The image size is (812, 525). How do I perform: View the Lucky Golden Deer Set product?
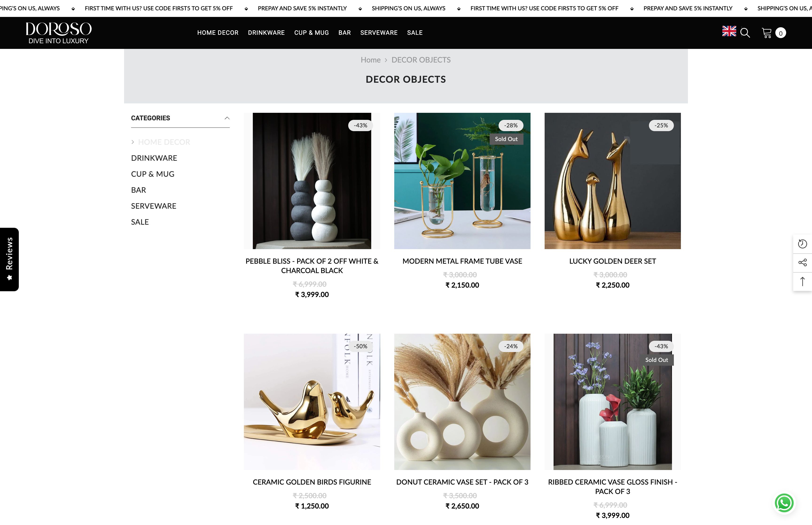coord(612,181)
